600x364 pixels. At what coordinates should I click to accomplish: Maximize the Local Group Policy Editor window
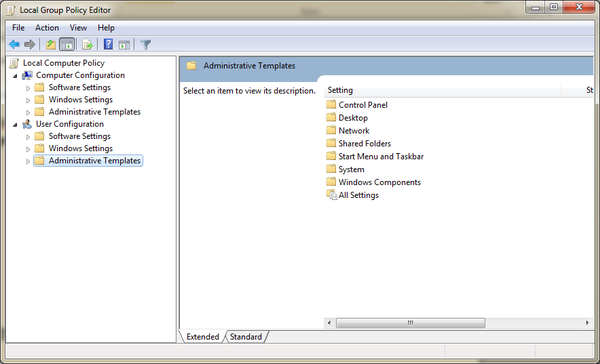pos(554,8)
